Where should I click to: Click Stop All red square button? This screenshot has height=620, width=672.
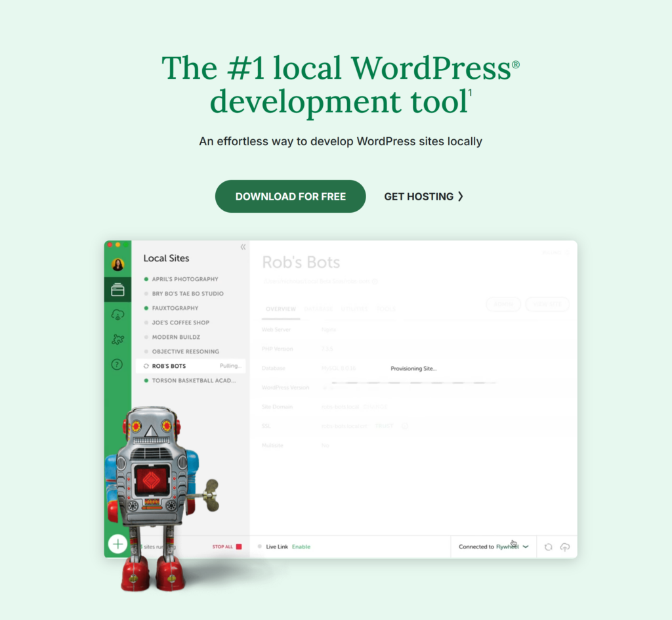239,546
